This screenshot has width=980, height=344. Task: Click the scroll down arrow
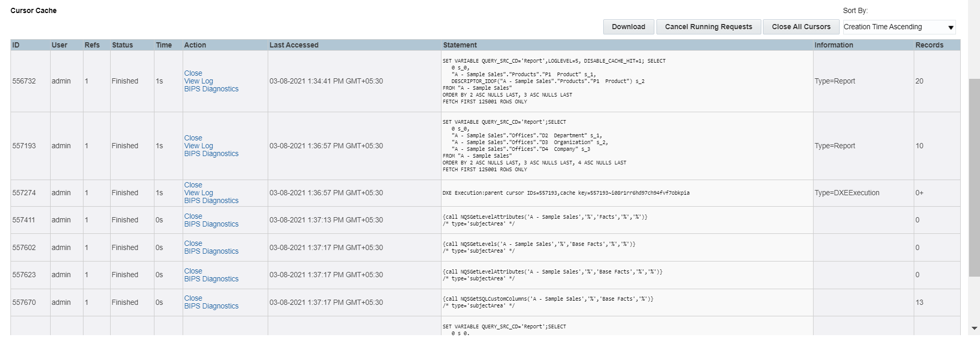974,328
